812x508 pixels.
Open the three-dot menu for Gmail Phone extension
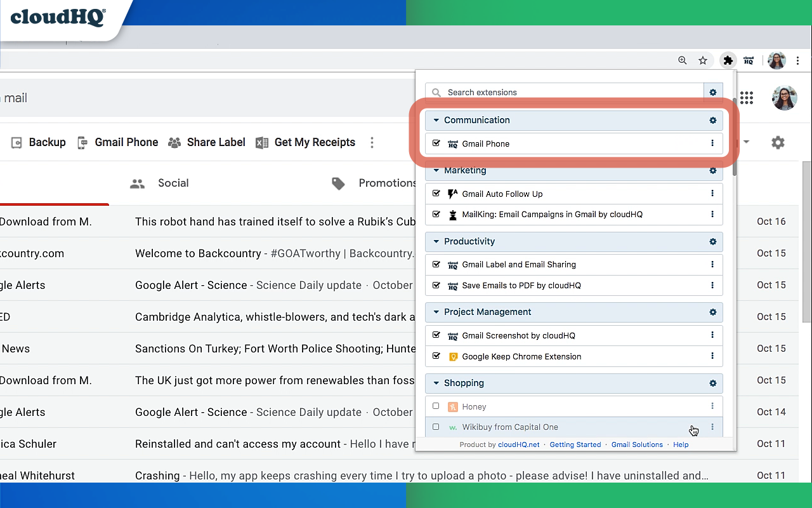pyautogui.click(x=712, y=144)
